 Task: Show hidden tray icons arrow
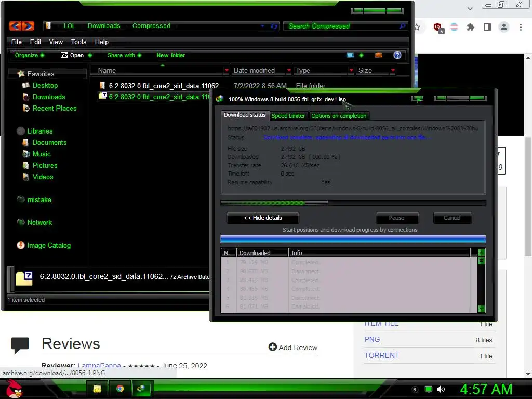(x=415, y=390)
